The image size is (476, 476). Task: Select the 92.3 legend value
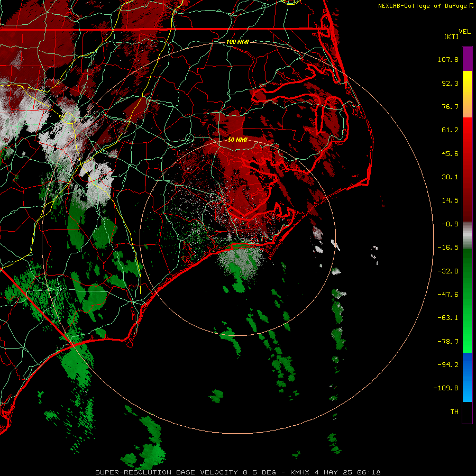point(450,83)
